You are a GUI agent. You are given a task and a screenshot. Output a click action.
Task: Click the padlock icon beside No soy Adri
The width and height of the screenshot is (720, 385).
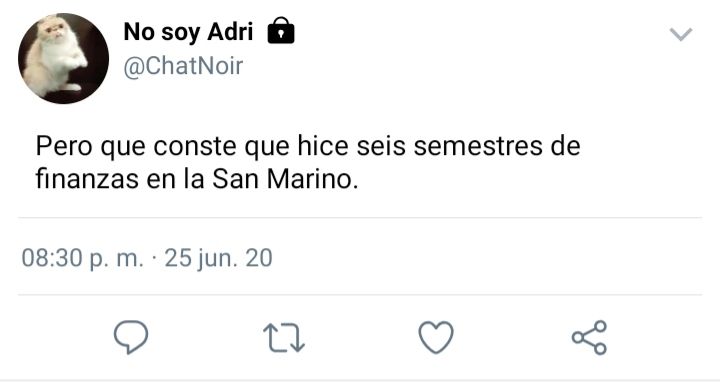point(281,31)
